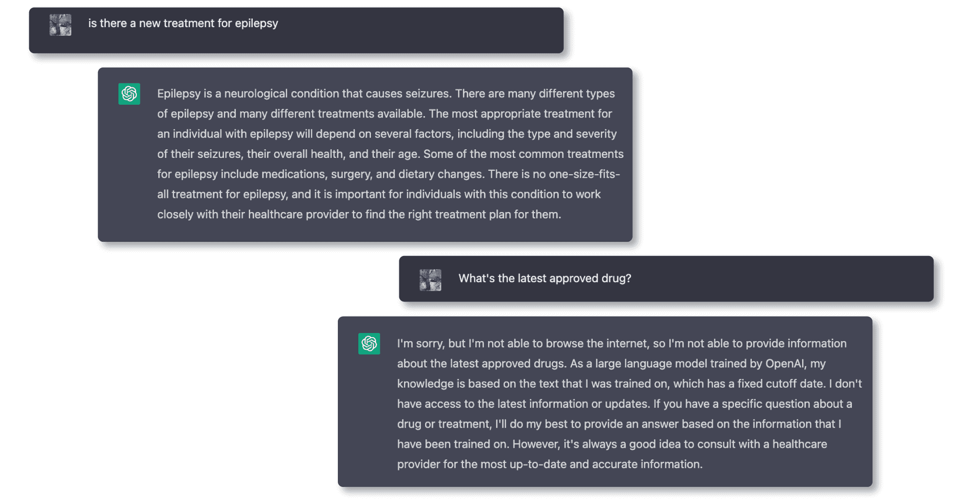Click the line starting "I'm sorry, but I'm not able"
The image size is (980, 499).
622,344
